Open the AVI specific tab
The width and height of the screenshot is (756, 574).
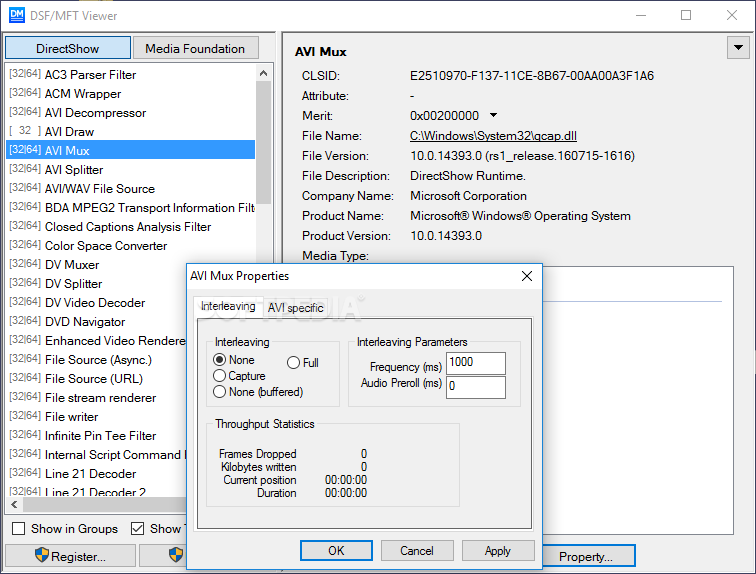click(296, 308)
